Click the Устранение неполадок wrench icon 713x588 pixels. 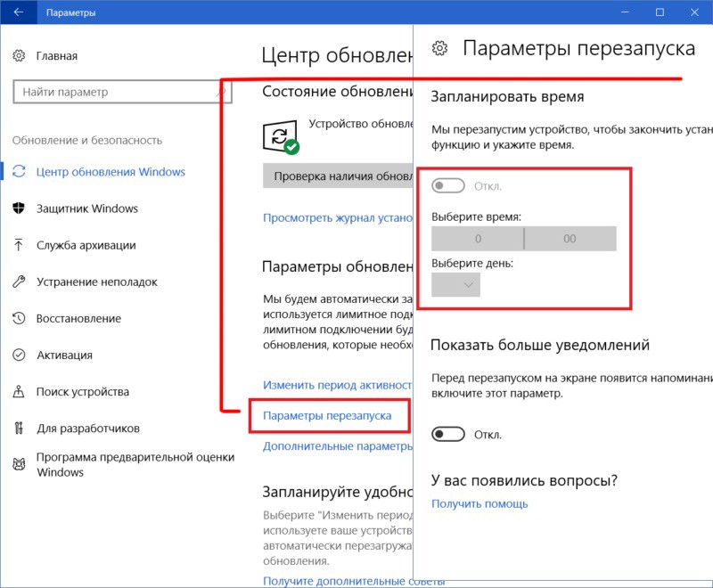coord(19,282)
